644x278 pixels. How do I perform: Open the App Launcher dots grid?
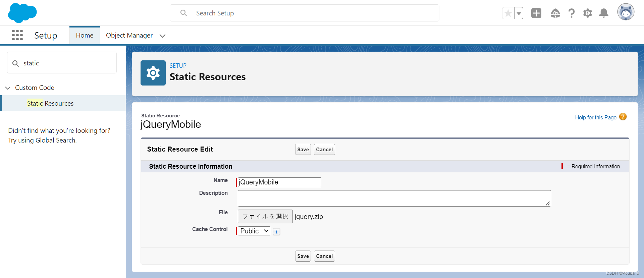click(17, 35)
